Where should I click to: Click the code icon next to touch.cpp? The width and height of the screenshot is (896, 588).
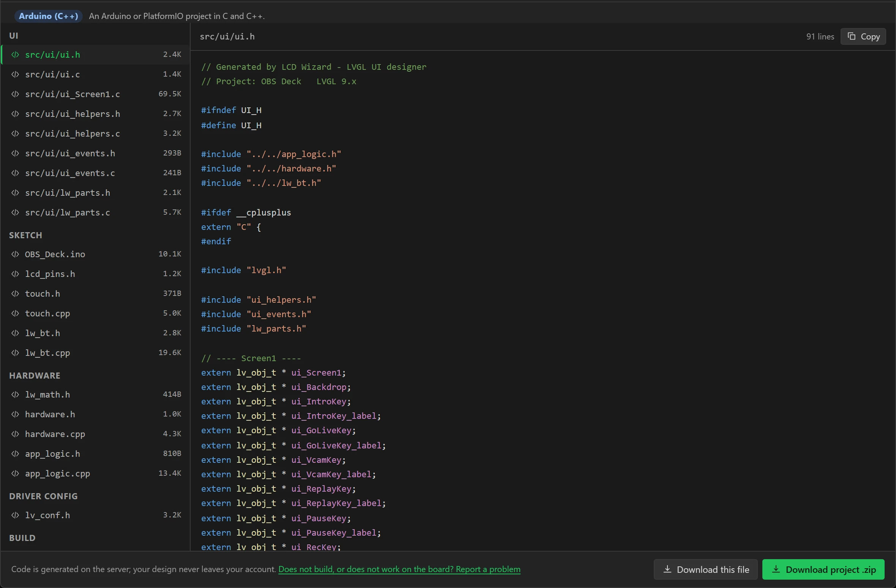[x=15, y=313]
